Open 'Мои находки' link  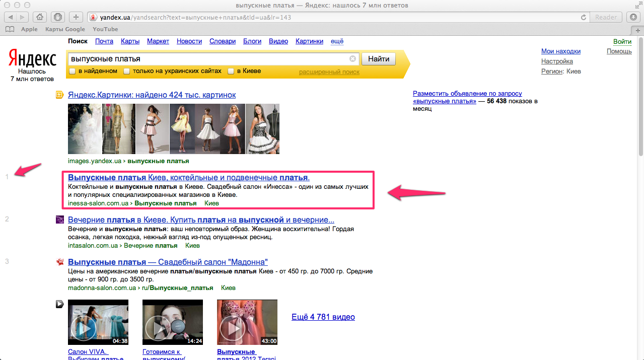pos(561,51)
